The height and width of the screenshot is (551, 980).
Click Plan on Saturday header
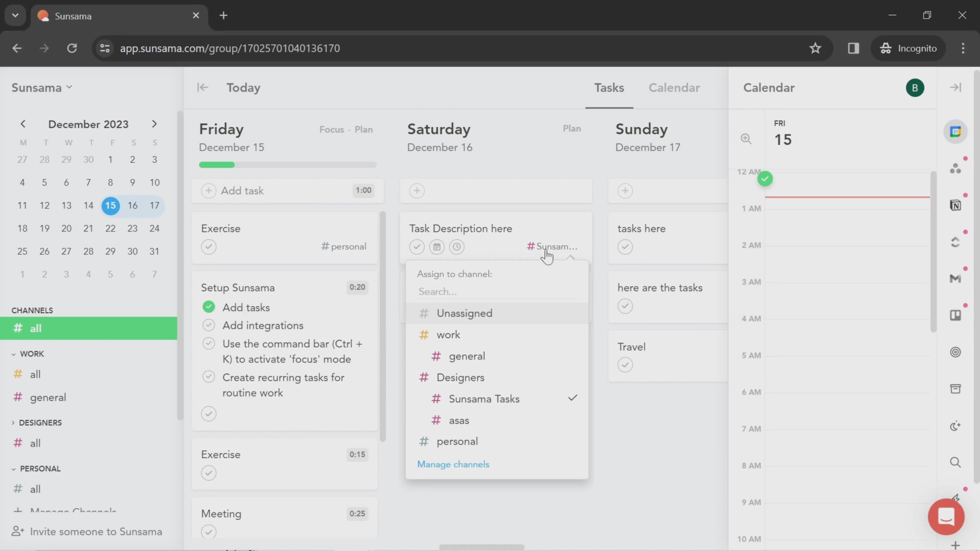tap(572, 129)
